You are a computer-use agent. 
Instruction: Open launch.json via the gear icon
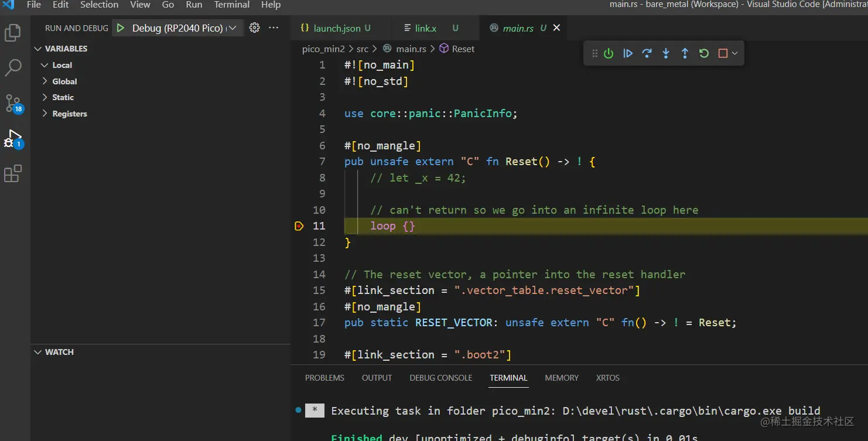254,28
